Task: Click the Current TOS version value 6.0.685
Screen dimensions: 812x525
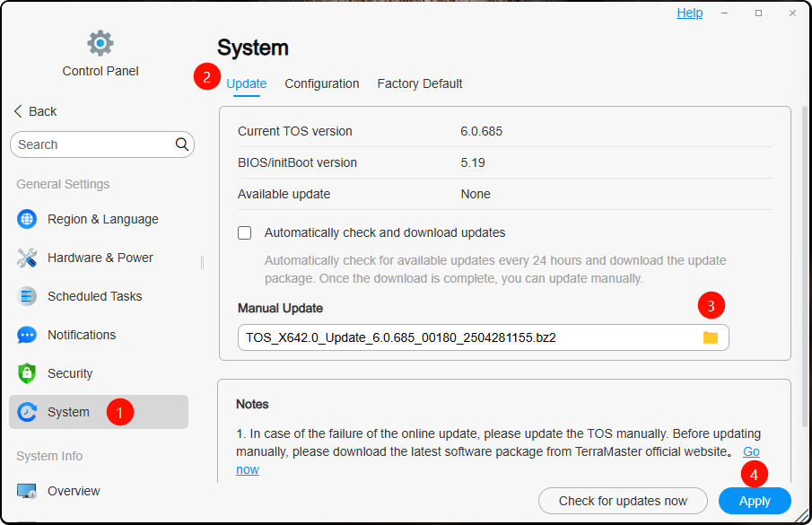Action: [482, 132]
